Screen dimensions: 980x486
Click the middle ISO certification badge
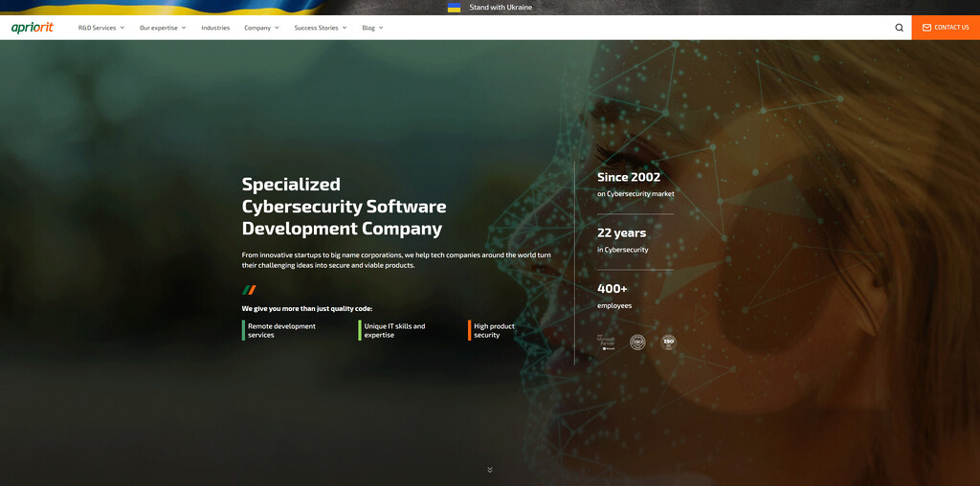click(x=637, y=342)
